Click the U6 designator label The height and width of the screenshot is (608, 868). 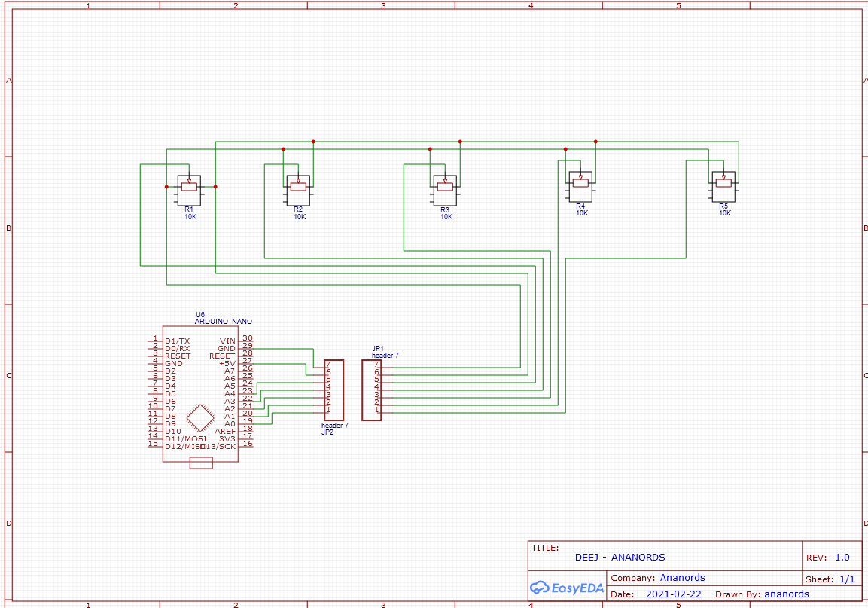pos(199,315)
